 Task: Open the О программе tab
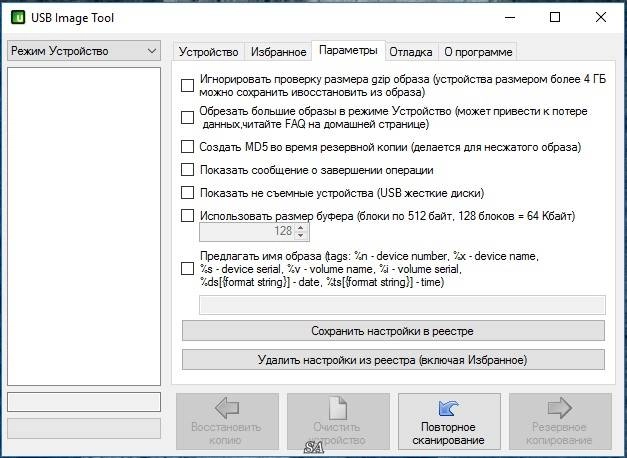pos(478,52)
